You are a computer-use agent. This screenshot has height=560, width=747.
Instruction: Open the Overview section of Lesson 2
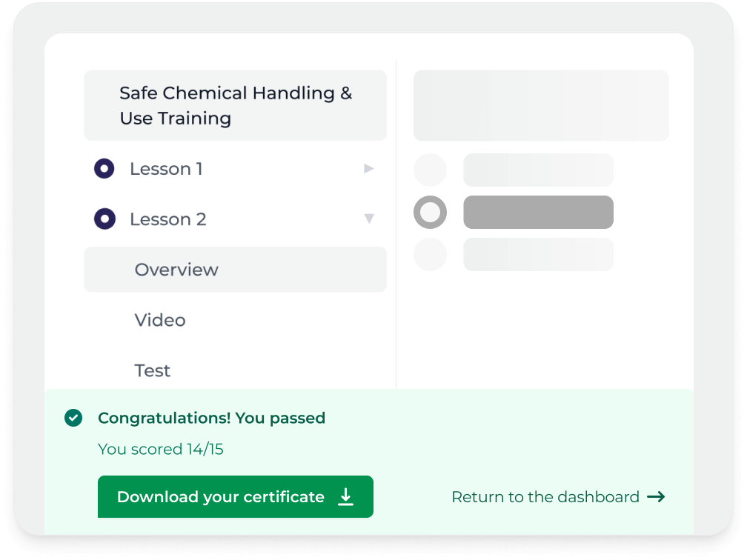pyautogui.click(x=176, y=270)
